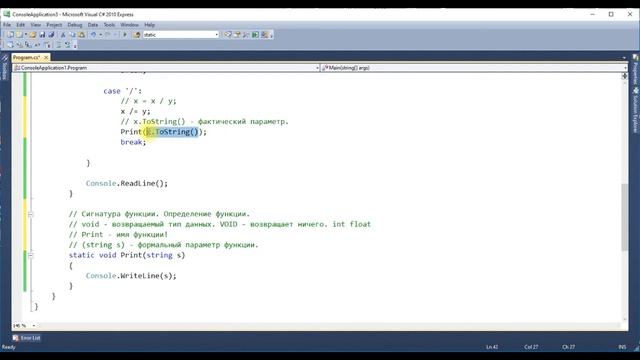Open the Debug menu

[75, 25]
